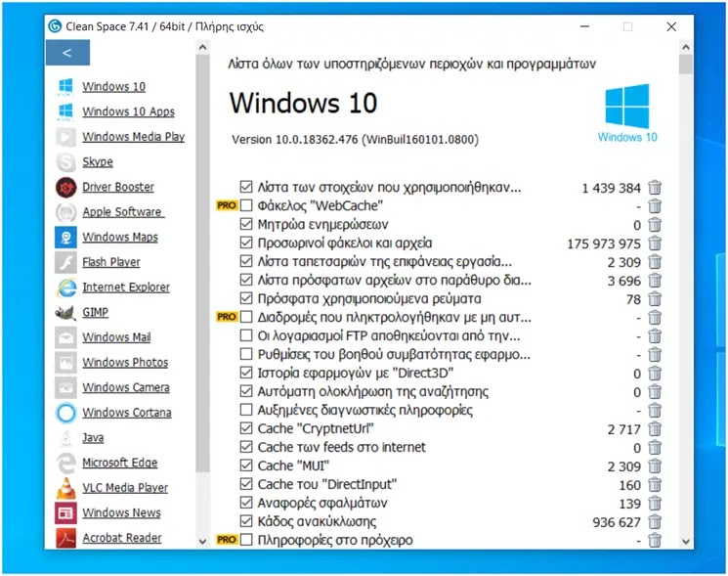Screen dimensions: 728x576
Task: Open the Internet Explorer link
Action: click(x=126, y=288)
